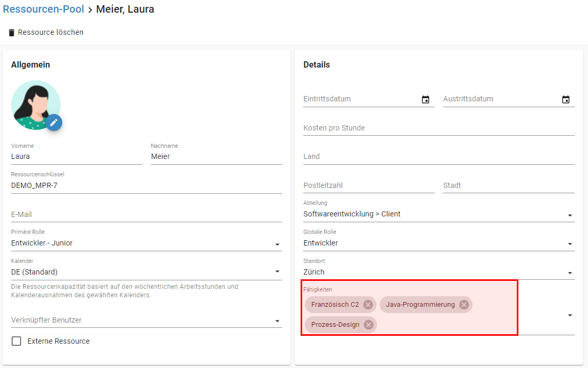Remove the Prozess-Design skill chip
588x368 pixels.
(x=369, y=325)
